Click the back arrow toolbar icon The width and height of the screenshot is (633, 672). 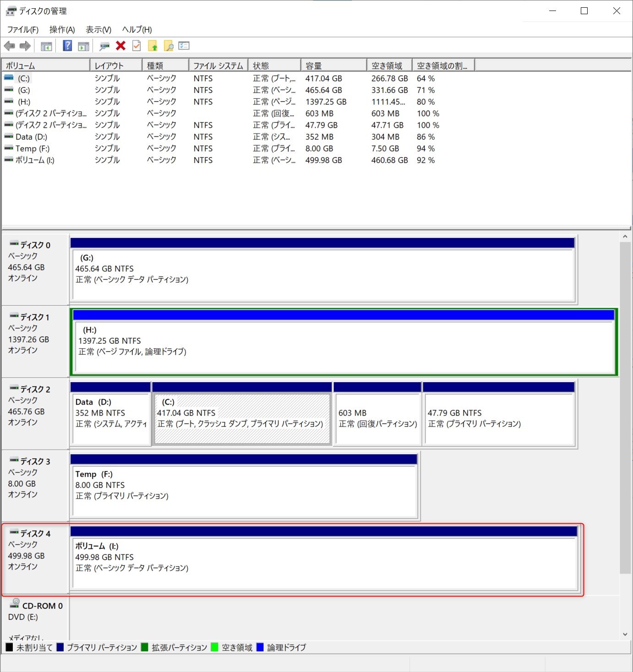coord(9,46)
